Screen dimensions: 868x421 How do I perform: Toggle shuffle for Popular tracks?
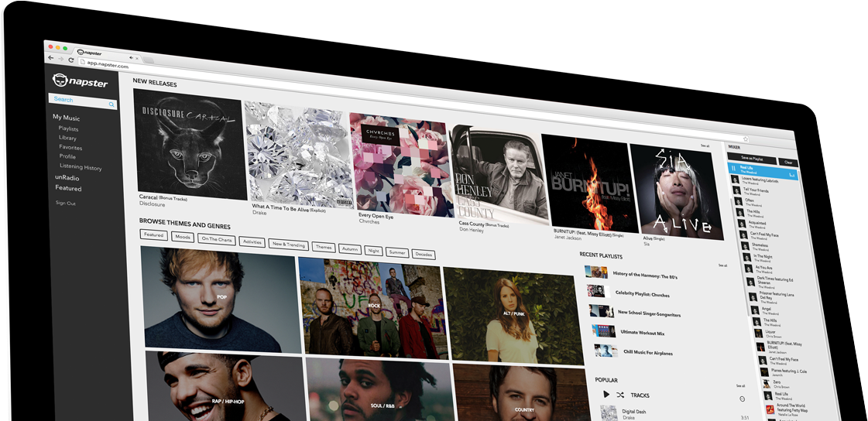coord(619,395)
